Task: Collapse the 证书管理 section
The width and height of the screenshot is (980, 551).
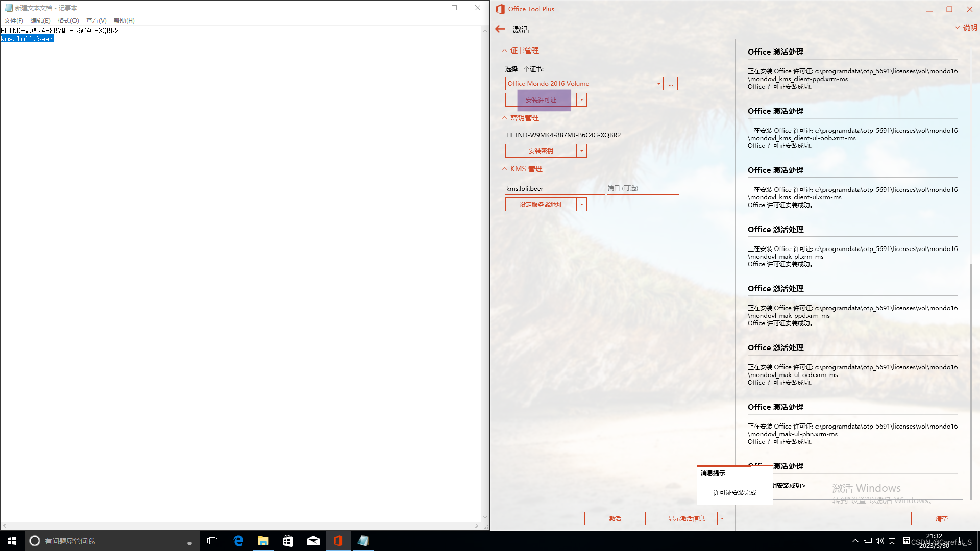Action: coord(504,51)
